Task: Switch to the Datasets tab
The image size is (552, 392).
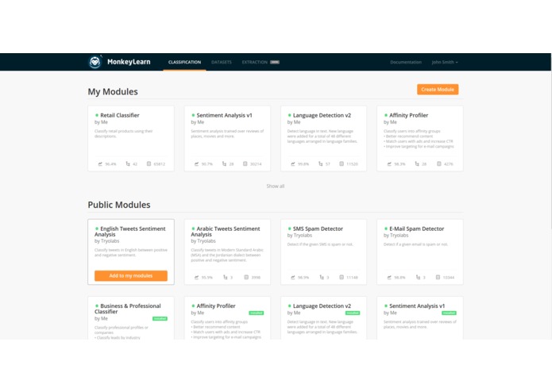Action: 222,62
